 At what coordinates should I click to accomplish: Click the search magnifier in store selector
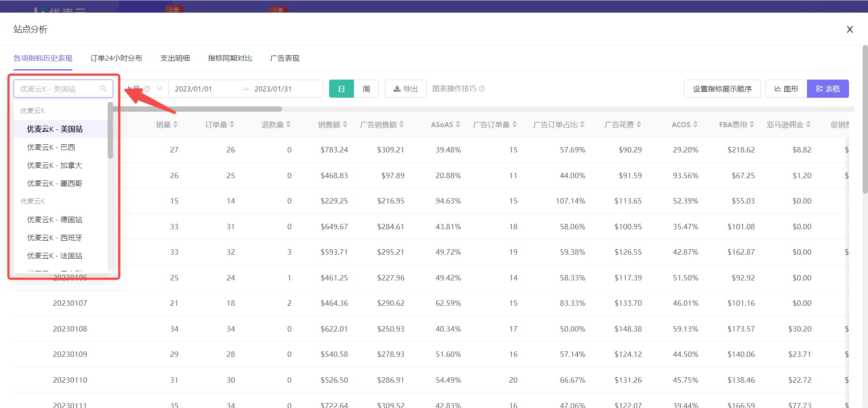click(x=103, y=89)
